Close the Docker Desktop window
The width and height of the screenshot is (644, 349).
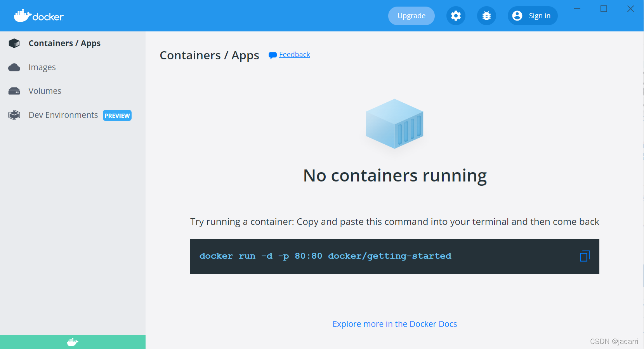[630, 9]
